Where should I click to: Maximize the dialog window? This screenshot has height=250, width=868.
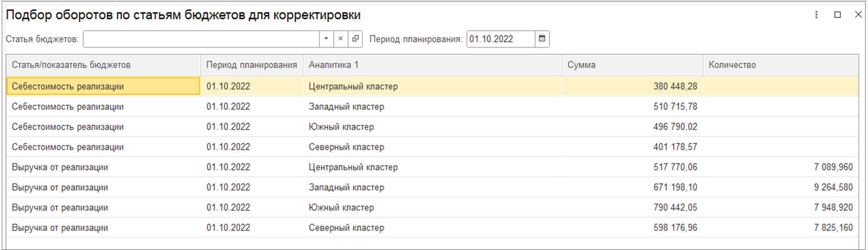pyautogui.click(x=838, y=15)
